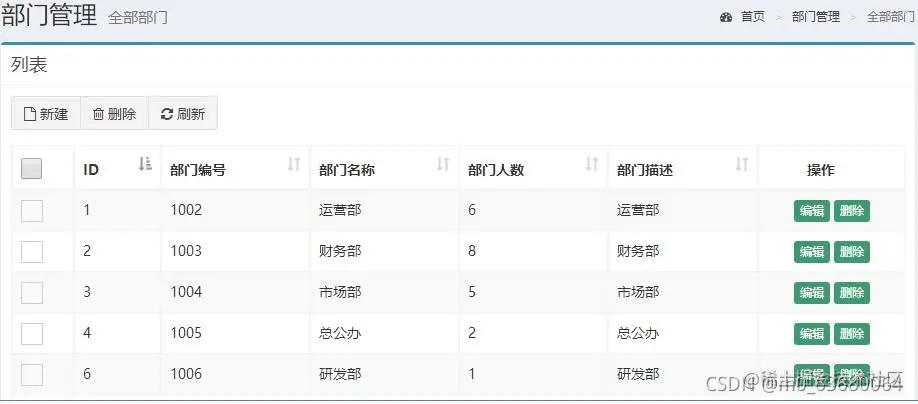This screenshot has width=918, height=404.
Task: Delete the 运营部 row
Action: [x=852, y=211]
